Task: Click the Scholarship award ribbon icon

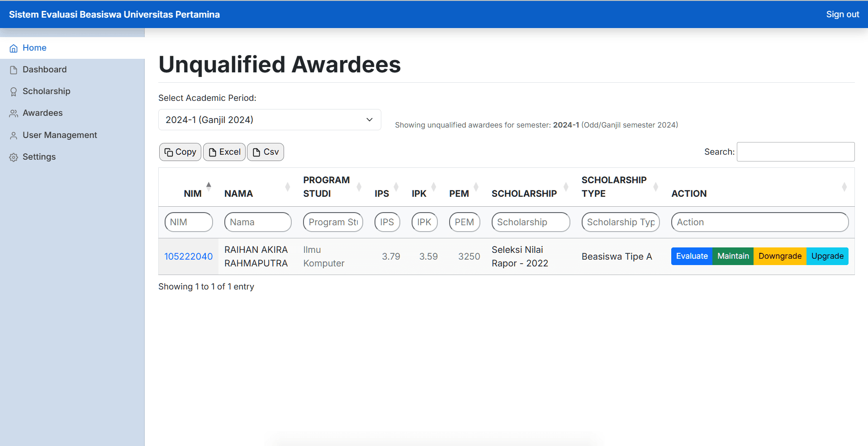Action: point(14,92)
